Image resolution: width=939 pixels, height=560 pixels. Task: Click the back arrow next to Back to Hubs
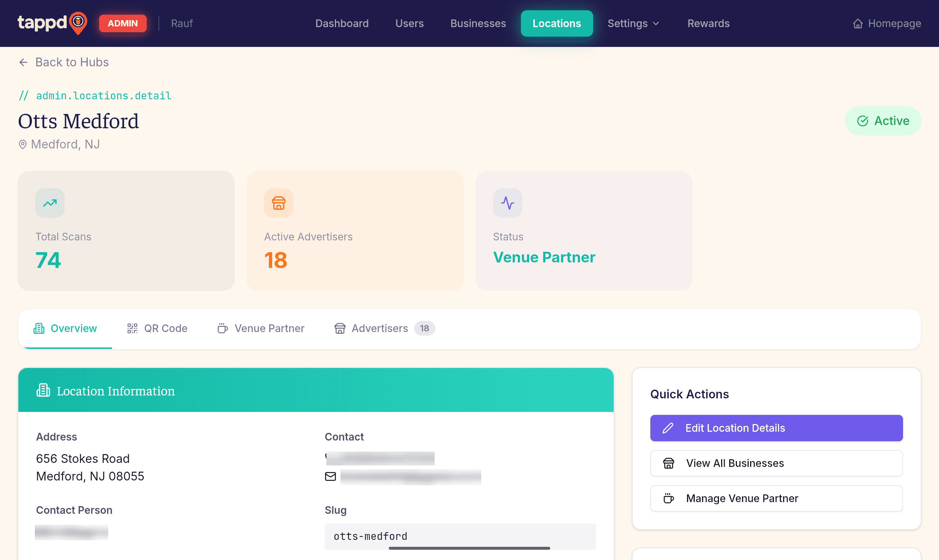pyautogui.click(x=23, y=62)
